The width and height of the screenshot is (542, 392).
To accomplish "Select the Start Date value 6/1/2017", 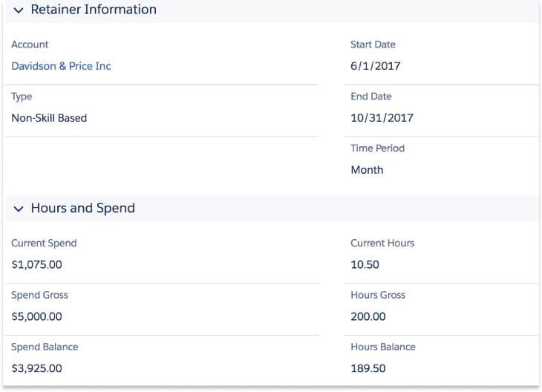I will [x=375, y=66].
